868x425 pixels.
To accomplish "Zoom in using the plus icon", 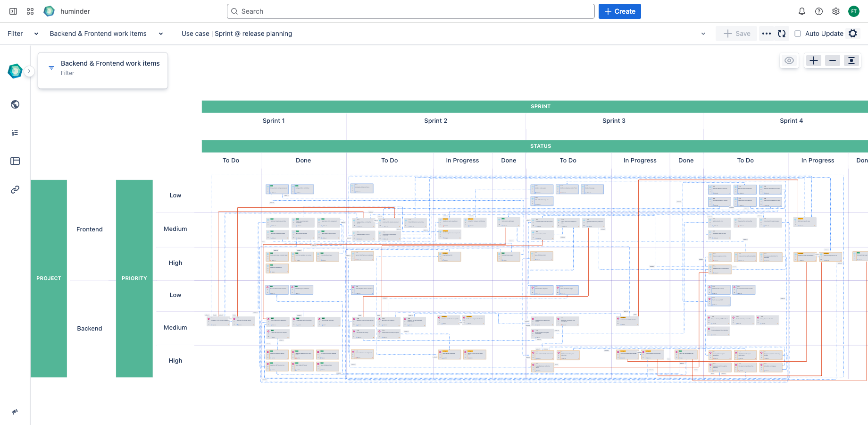I will click(813, 60).
